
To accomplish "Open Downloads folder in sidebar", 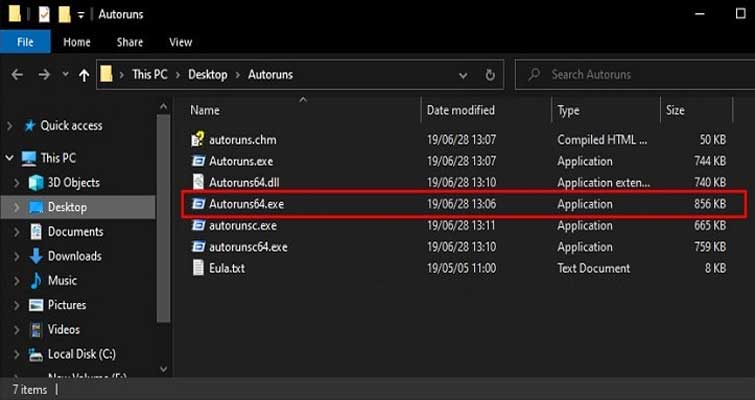I will point(75,256).
